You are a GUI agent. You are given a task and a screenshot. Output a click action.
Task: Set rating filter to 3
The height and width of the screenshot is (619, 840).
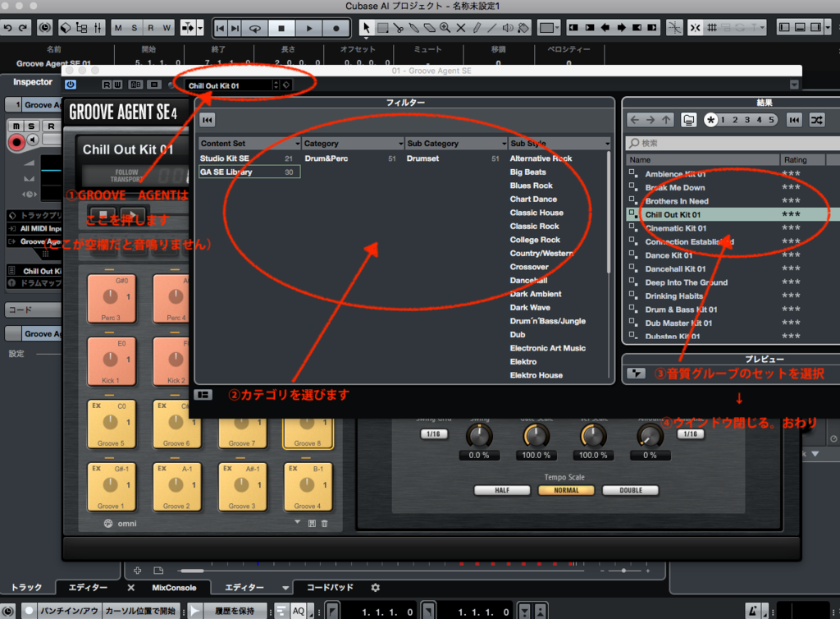pos(746,120)
